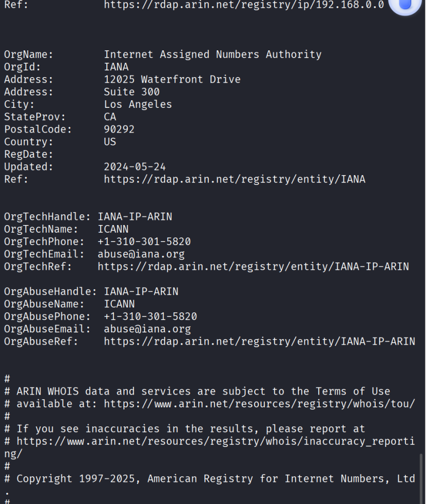Image resolution: width=426 pixels, height=504 pixels.
Task: Open the OrgTechRef IANA-IP-ARIN URL
Action: click(253, 266)
